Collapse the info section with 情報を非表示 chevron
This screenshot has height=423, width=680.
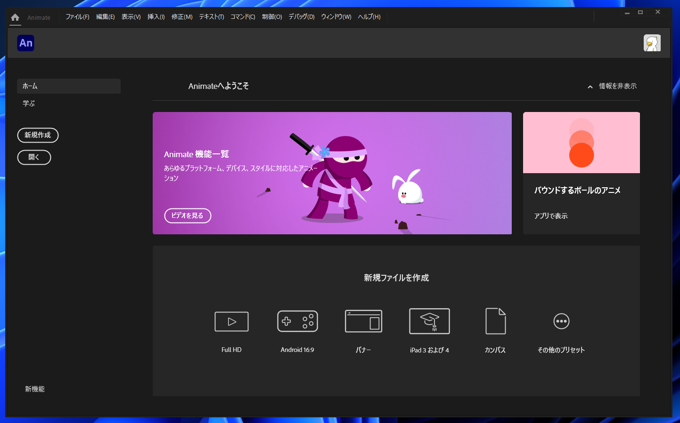pos(590,87)
